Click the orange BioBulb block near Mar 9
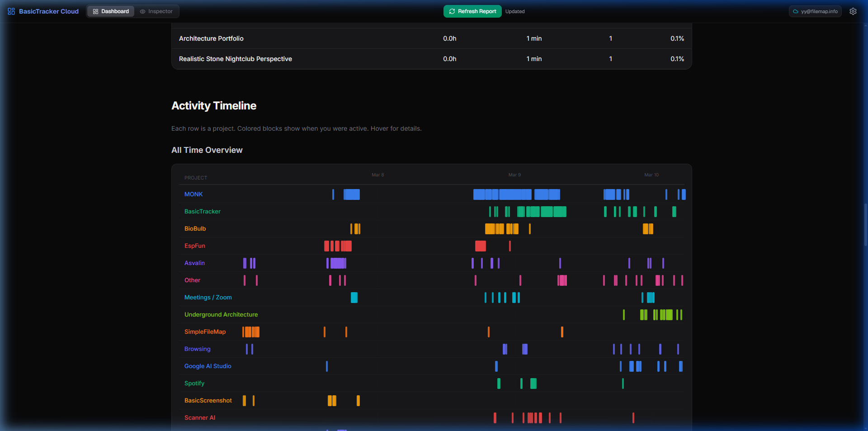The width and height of the screenshot is (868, 431). point(497,229)
